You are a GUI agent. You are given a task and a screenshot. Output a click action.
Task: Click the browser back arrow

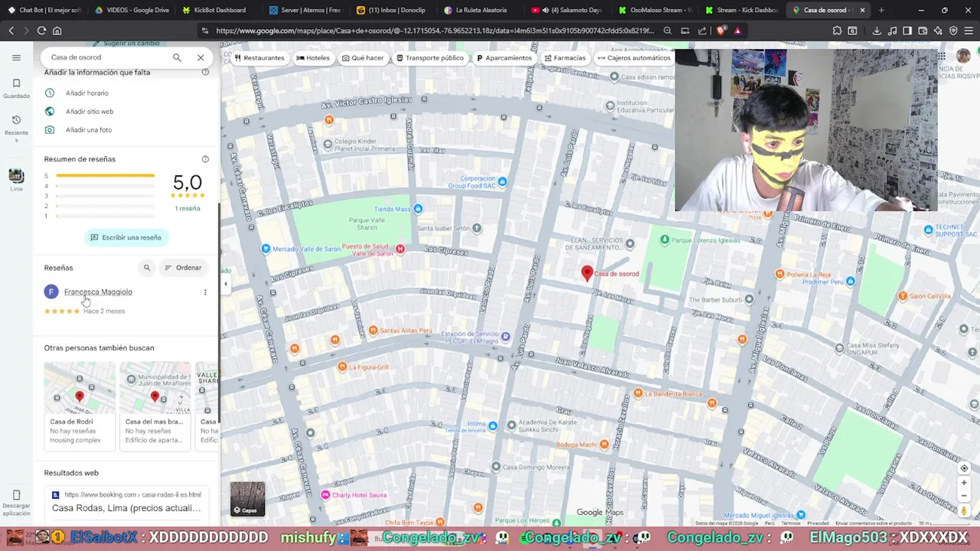pyautogui.click(x=11, y=31)
